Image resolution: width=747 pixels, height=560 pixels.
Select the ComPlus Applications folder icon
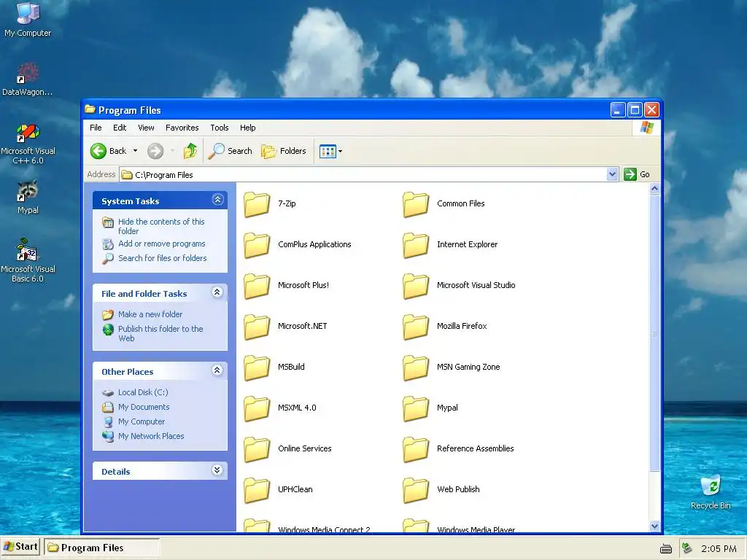257,245
